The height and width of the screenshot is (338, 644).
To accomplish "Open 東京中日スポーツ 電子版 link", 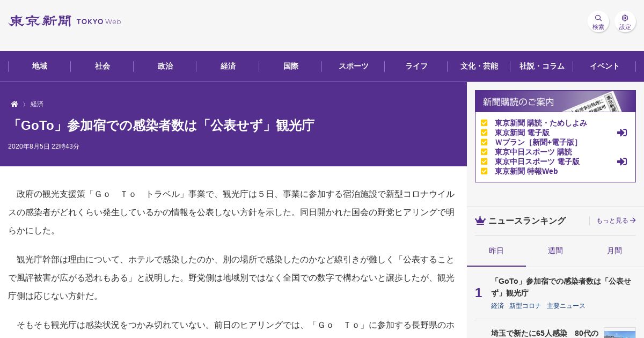I will [537, 161].
